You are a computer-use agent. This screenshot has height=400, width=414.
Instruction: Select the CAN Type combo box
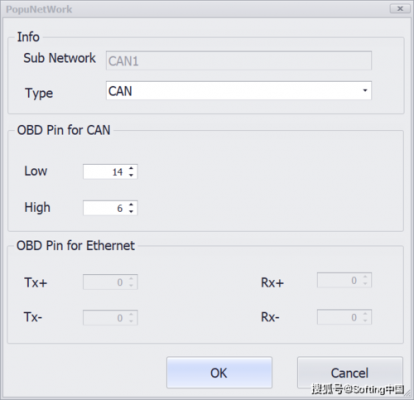coord(239,90)
